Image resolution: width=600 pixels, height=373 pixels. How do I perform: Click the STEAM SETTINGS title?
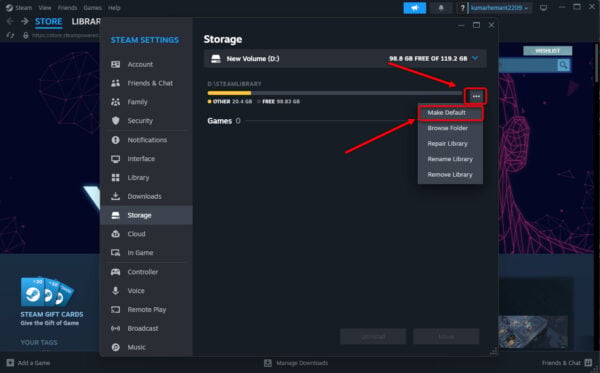coord(145,40)
